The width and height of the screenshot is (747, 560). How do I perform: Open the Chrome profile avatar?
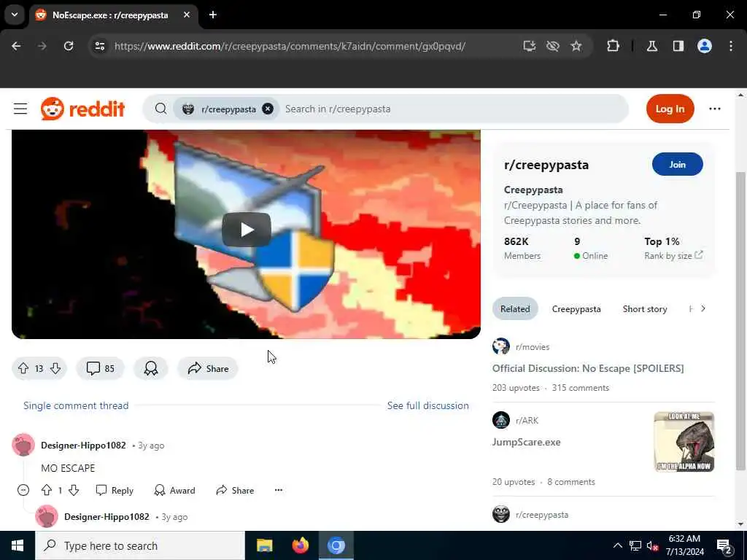click(x=705, y=46)
